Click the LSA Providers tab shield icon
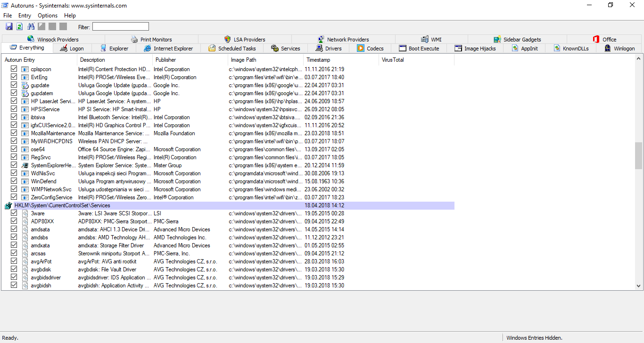Image resolution: width=644 pixels, height=343 pixels. [x=228, y=39]
